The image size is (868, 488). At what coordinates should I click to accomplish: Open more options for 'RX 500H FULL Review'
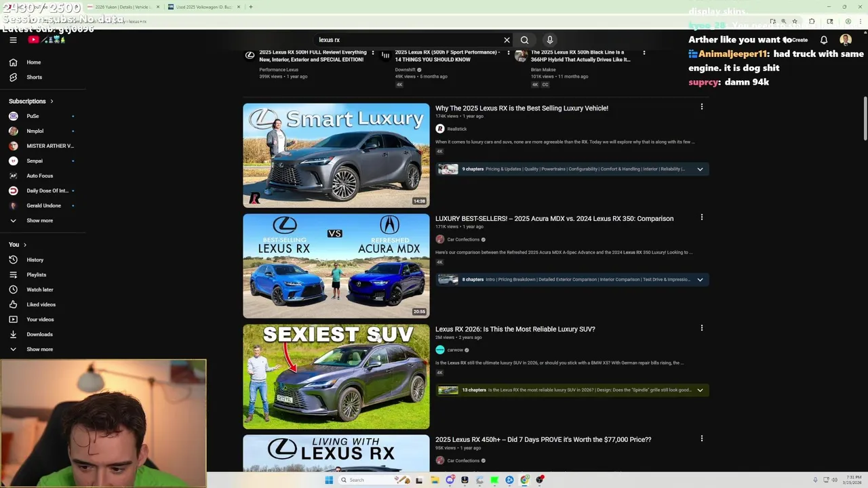click(x=372, y=52)
